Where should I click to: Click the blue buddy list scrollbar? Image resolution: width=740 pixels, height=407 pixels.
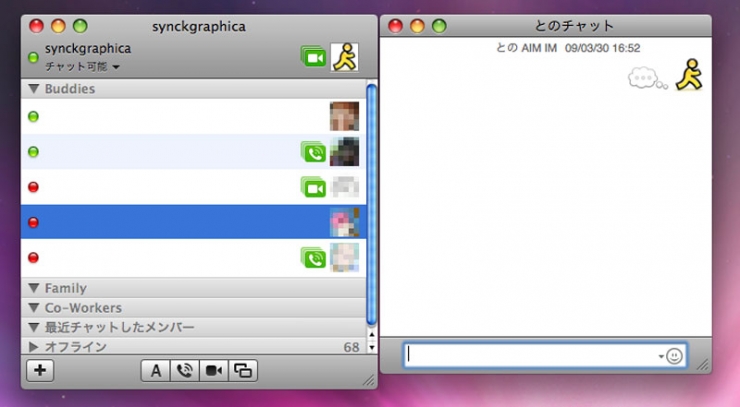tap(371, 205)
